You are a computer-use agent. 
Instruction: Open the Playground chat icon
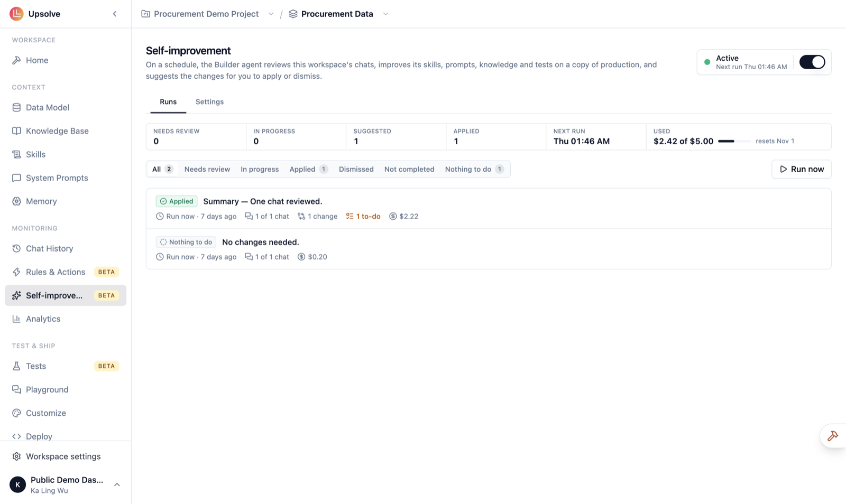coord(16,389)
